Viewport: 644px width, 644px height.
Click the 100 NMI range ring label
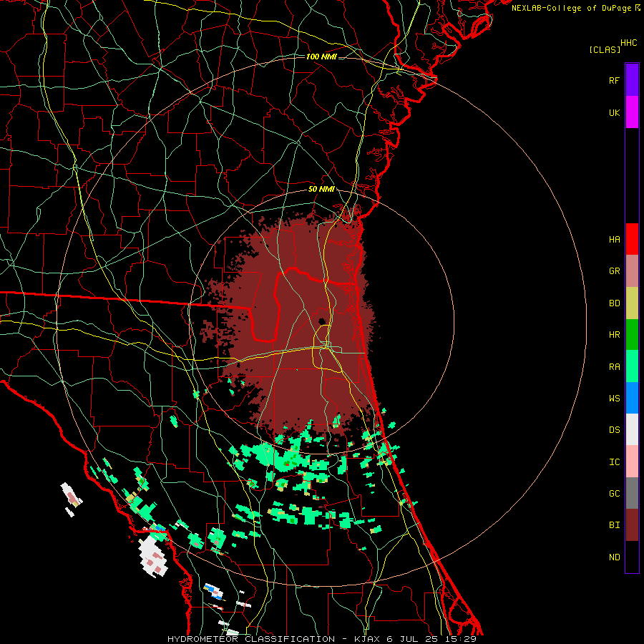[x=321, y=57]
